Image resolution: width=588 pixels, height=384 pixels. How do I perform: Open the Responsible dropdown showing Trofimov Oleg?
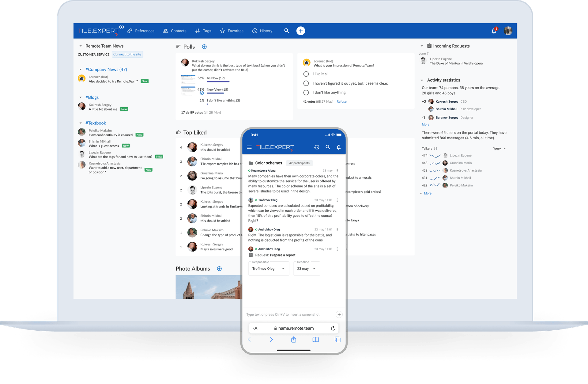pos(269,268)
